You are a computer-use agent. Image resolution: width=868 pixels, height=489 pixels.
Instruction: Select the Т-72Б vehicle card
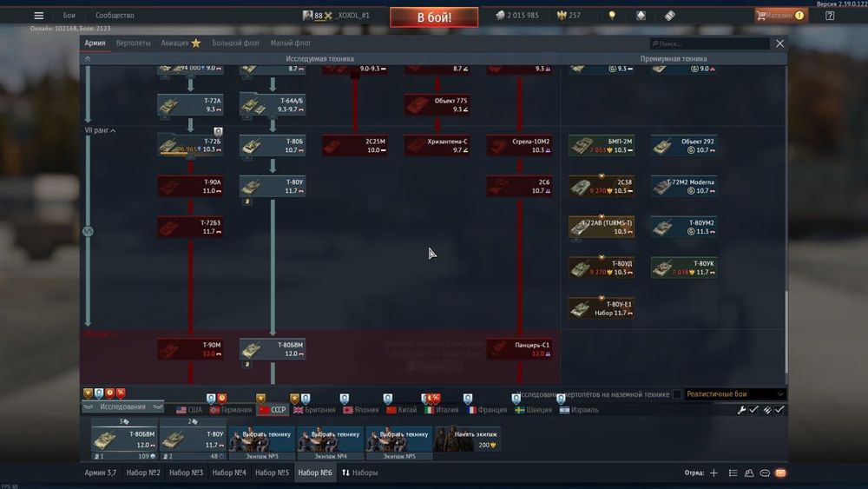[190, 146]
